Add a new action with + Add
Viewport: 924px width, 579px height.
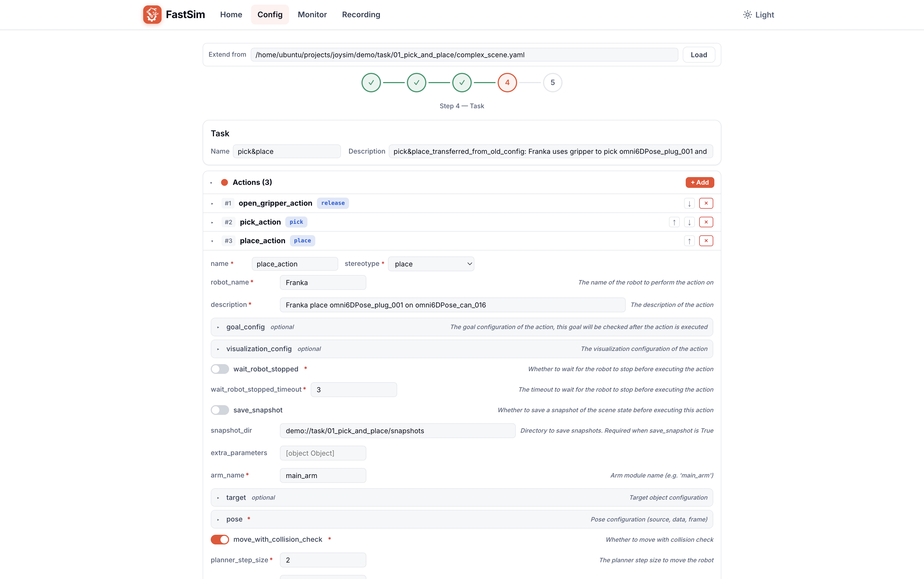[x=699, y=183]
